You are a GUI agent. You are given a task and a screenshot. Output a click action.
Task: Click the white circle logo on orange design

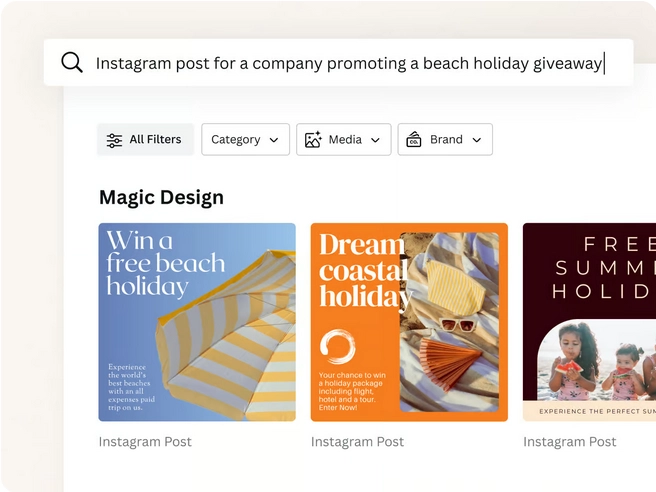(337, 347)
